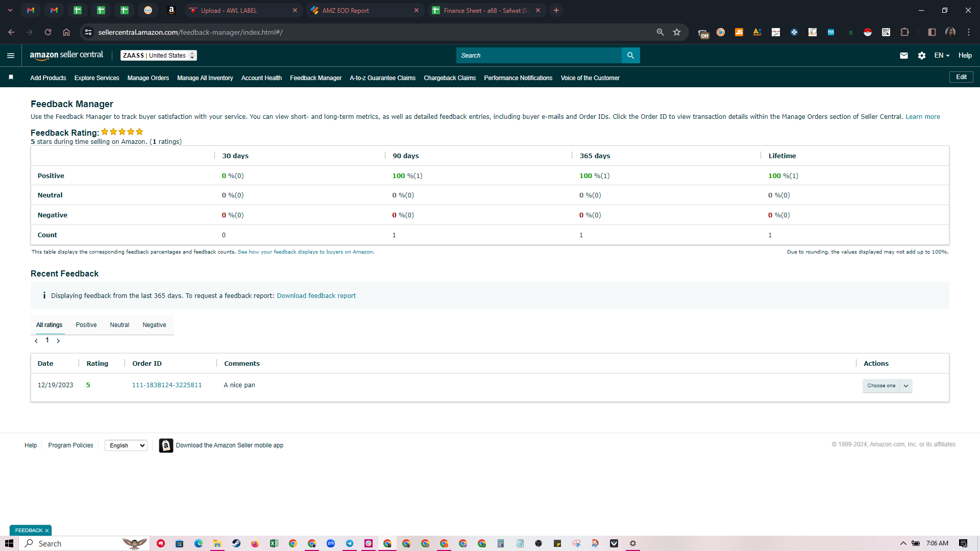Viewport: 980px width, 551px height.
Task: Open the Chrome three-dot menu
Action: [x=969, y=32]
